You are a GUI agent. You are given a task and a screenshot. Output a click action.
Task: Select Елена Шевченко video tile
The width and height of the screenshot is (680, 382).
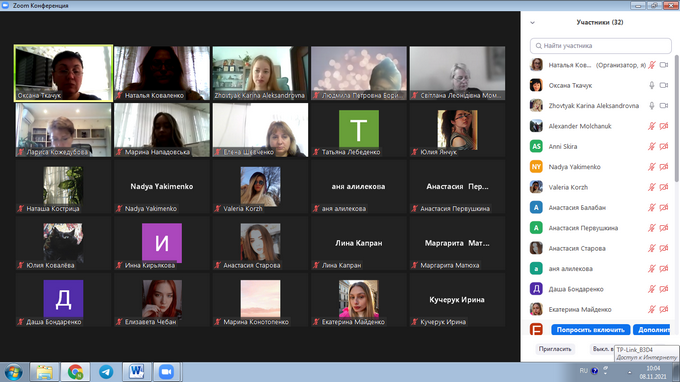tap(260, 130)
